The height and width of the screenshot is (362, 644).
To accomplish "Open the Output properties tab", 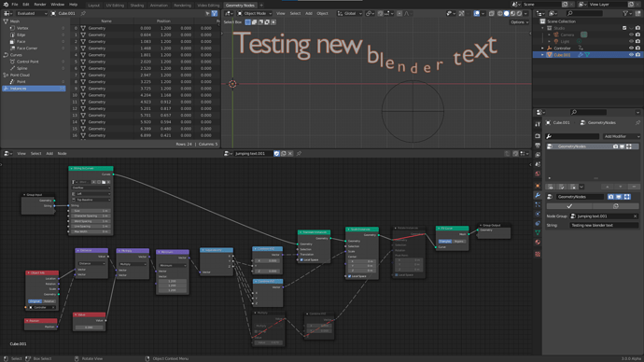I will tap(538, 146).
